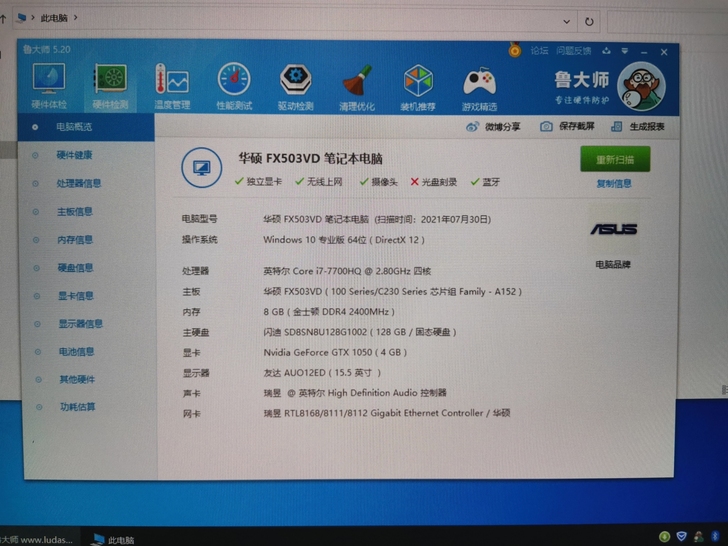The height and width of the screenshot is (546, 728).
Task: Select 主板信息 in sidebar
Action: point(75,212)
